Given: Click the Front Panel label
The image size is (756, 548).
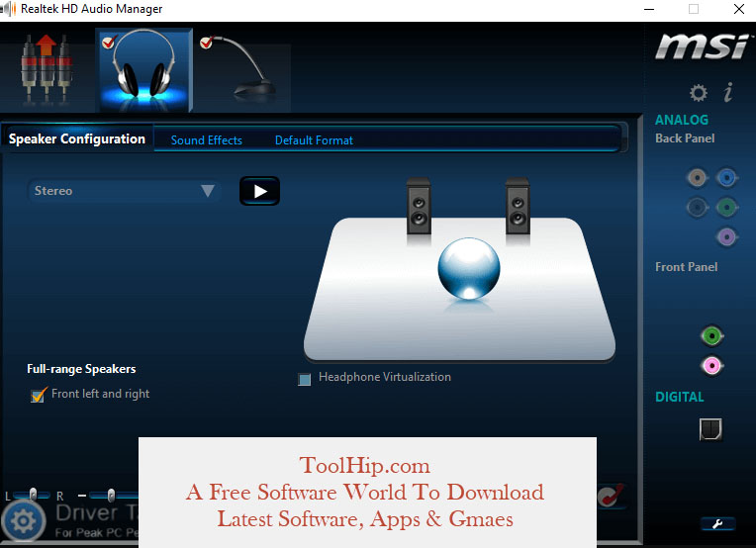Looking at the screenshot, I should click(x=686, y=266).
